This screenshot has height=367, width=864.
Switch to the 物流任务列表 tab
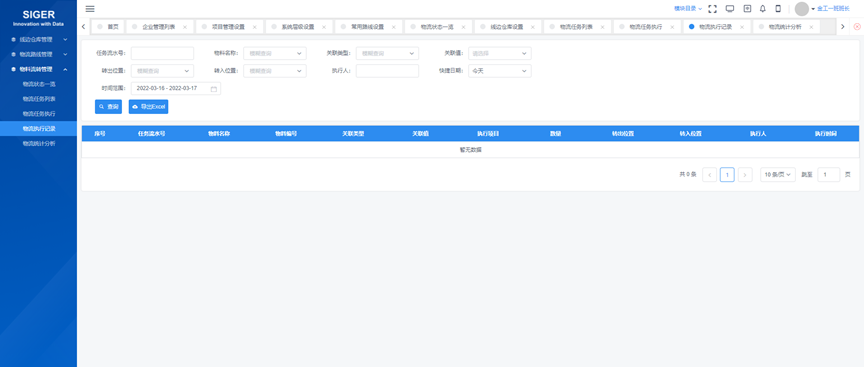click(x=576, y=26)
